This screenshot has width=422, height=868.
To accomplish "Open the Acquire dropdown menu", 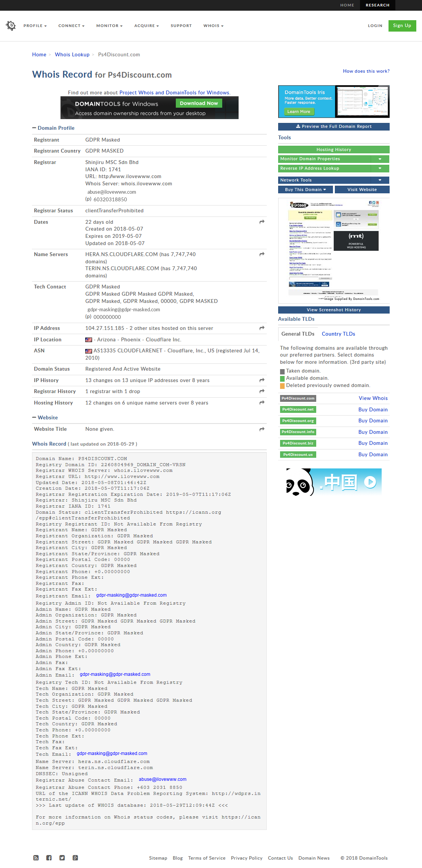I will click(147, 26).
